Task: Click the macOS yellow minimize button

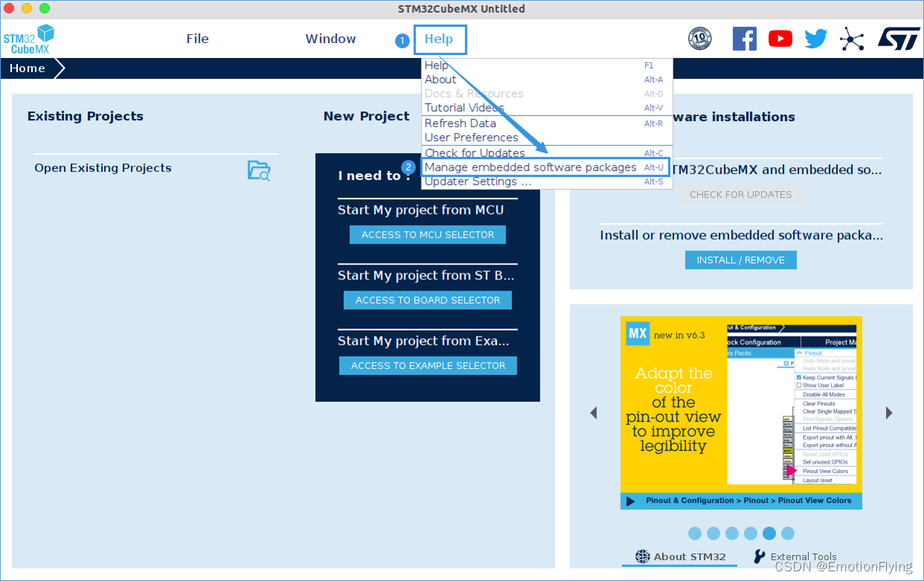Action: click(27, 9)
